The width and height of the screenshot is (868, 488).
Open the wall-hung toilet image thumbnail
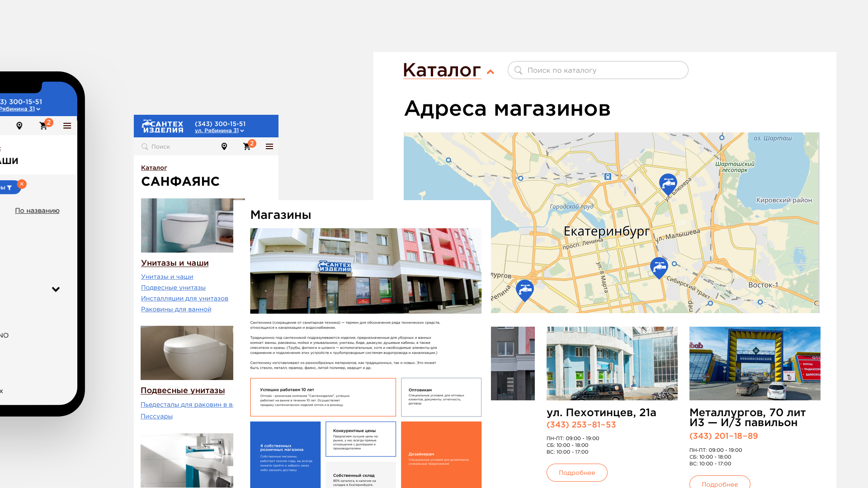coord(187,353)
